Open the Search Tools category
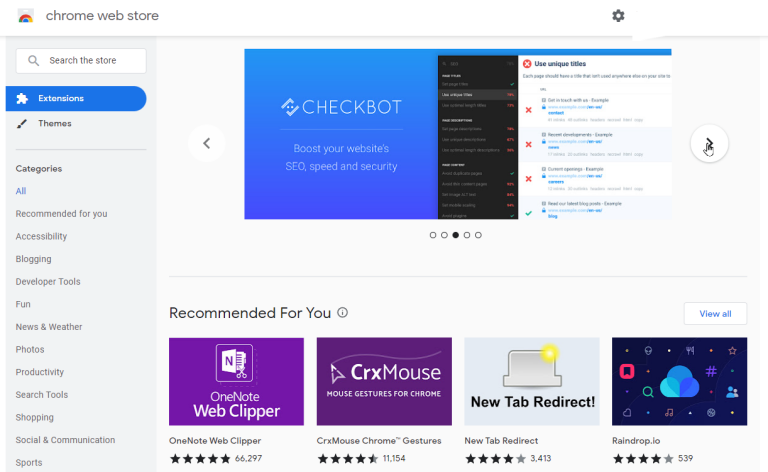768x472 pixels. point(42,395)
